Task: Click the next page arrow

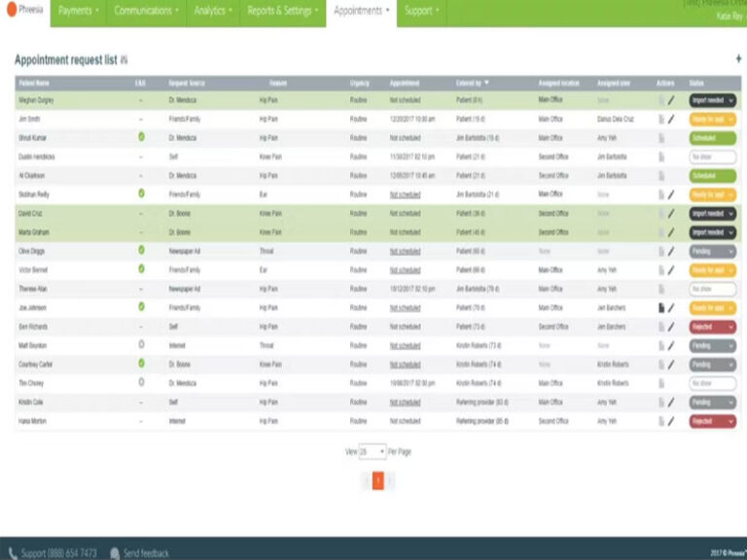Action: [x=390, y=481]
